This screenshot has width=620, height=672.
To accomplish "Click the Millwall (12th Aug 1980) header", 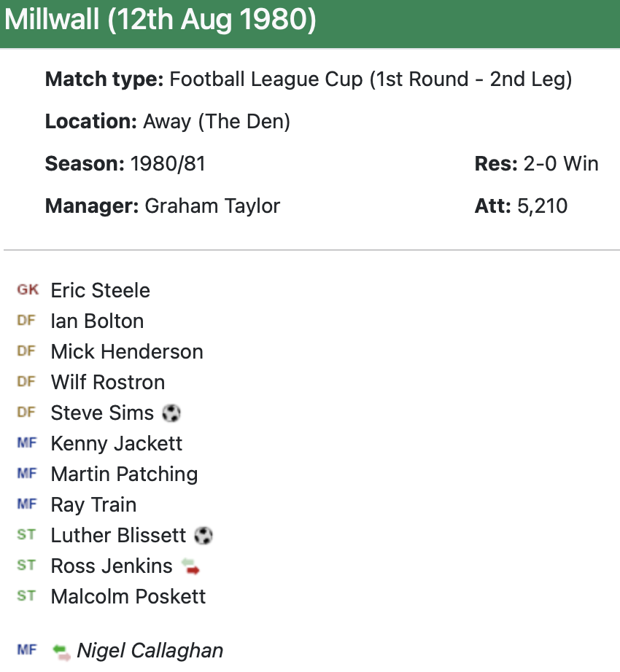I will tap(160, 21).
